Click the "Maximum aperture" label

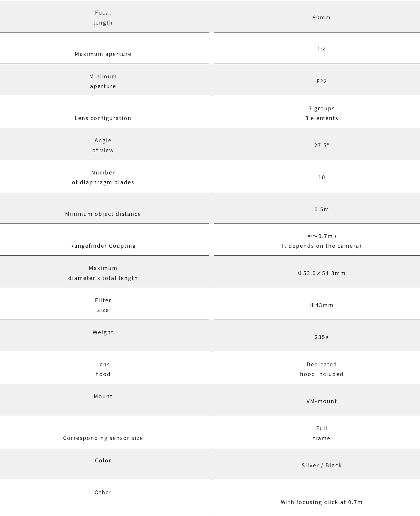pos(103,54)
